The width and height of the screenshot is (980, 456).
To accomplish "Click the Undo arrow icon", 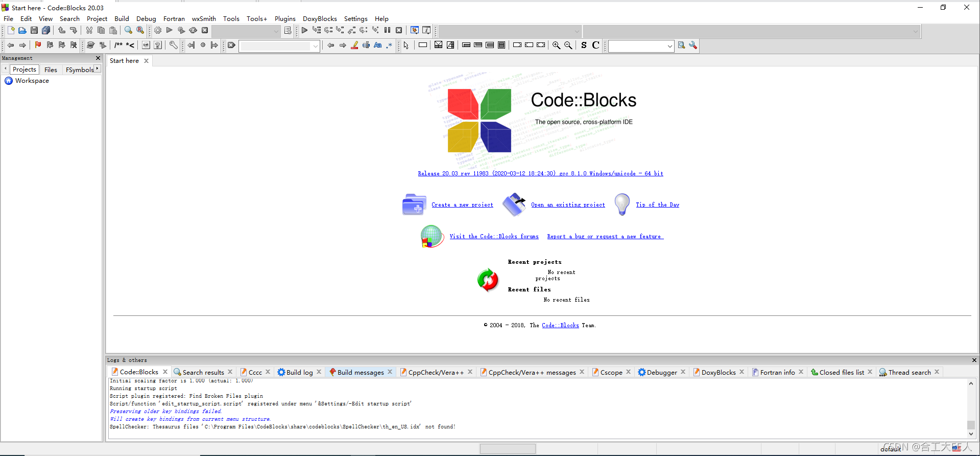I will click(x=62, y=31).
